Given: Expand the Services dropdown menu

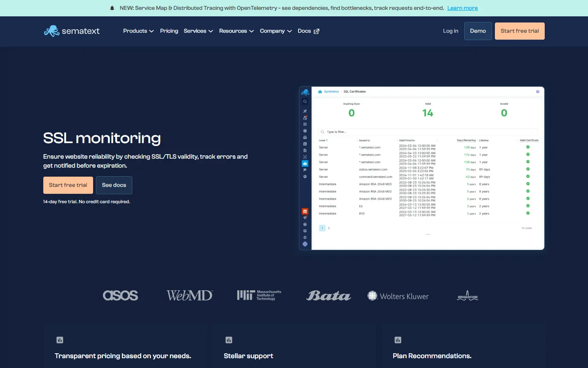Looking at the screenshot, I should click(198, 31).
